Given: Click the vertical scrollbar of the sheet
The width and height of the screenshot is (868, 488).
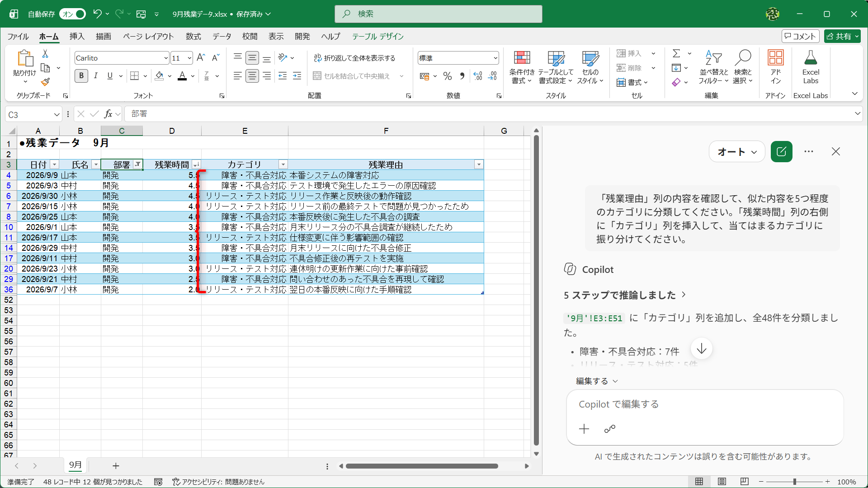Looking at the screenshot, I should click(536, 289).
